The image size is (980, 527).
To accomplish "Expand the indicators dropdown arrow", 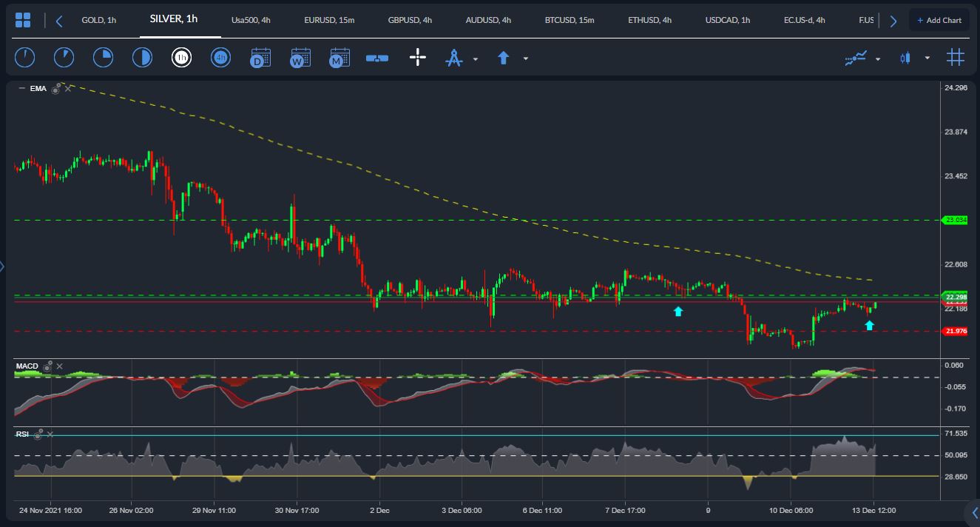I will point(878,58).
